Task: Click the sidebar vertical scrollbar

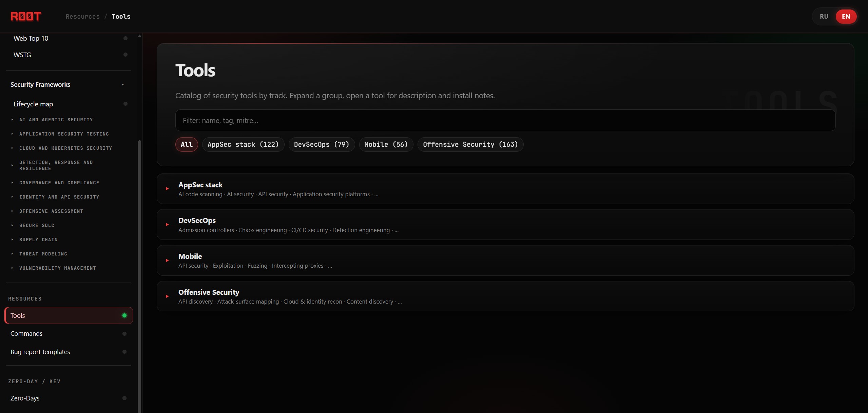Action: [x=139, y=276]
